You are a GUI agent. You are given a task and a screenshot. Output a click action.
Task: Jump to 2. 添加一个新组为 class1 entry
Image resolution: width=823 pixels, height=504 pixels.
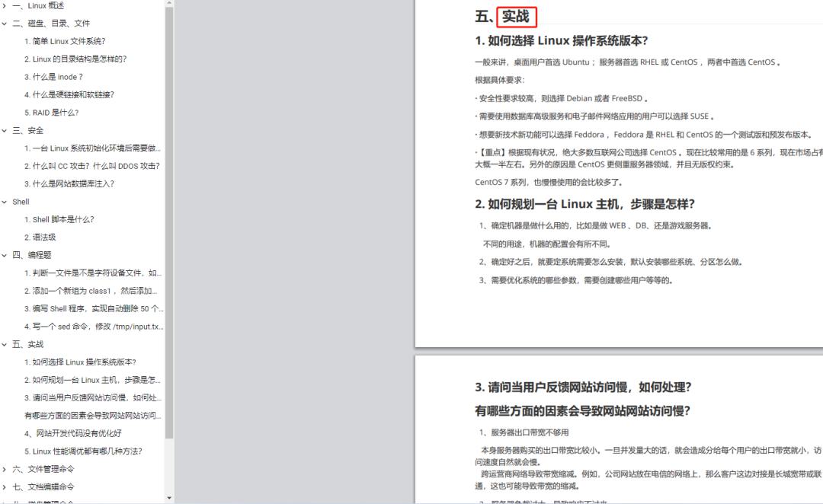tap(90, 291)
